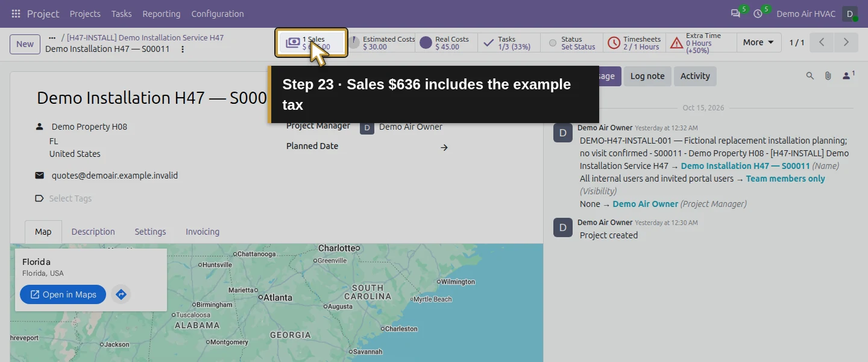Open the Tasks menu

tap(121, 13)
